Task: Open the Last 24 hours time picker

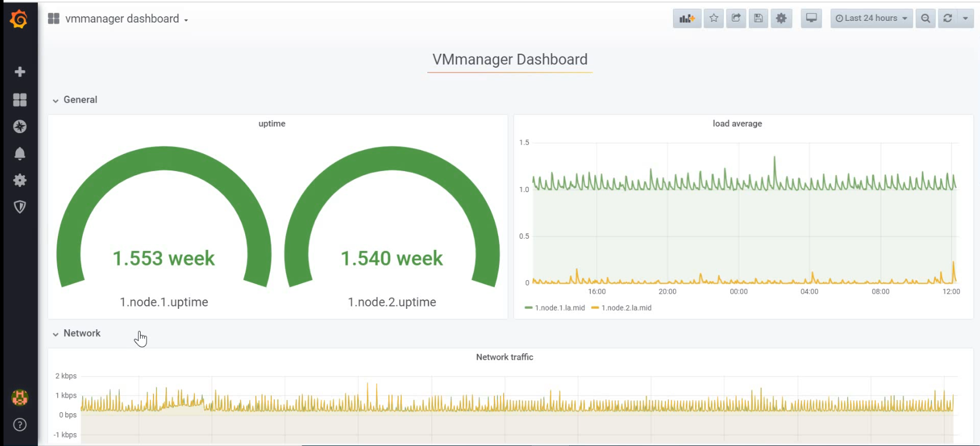Action: pyautogui.click(x=871, y=19)
